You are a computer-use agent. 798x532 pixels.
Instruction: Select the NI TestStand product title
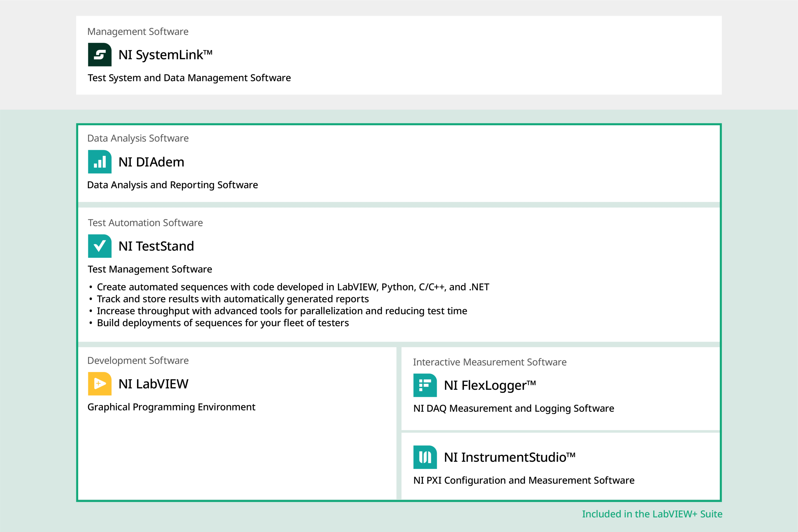tap(156, 246)
